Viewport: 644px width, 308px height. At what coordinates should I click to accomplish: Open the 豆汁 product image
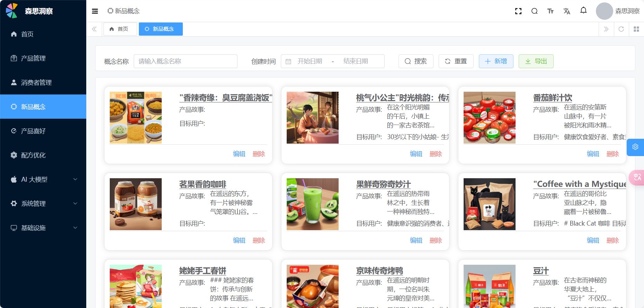tap(490, 286)
